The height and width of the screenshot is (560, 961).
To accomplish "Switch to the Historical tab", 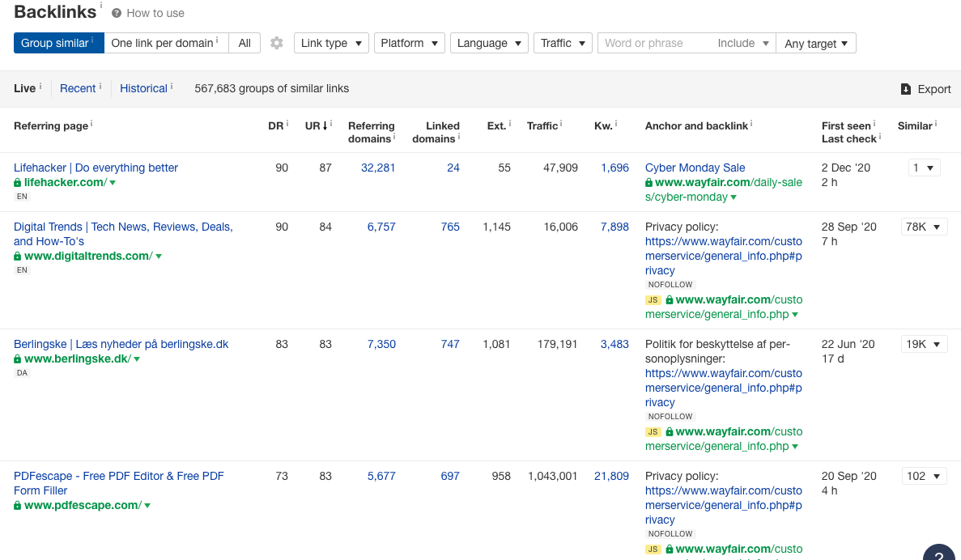I will point(143,88).
